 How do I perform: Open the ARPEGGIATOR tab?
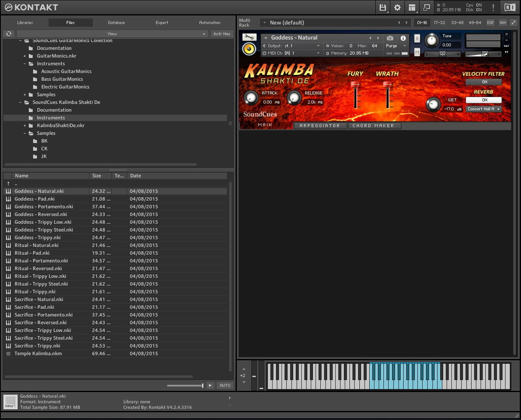coord(320,126)
